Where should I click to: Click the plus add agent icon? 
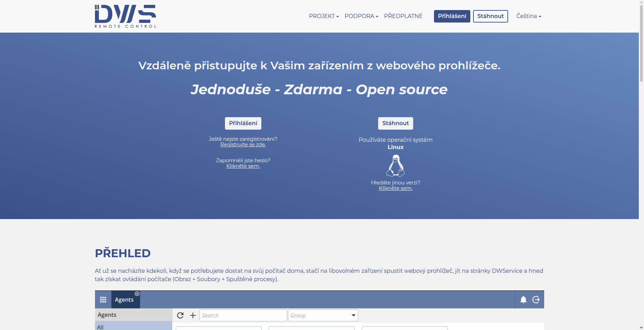point(193,315)
